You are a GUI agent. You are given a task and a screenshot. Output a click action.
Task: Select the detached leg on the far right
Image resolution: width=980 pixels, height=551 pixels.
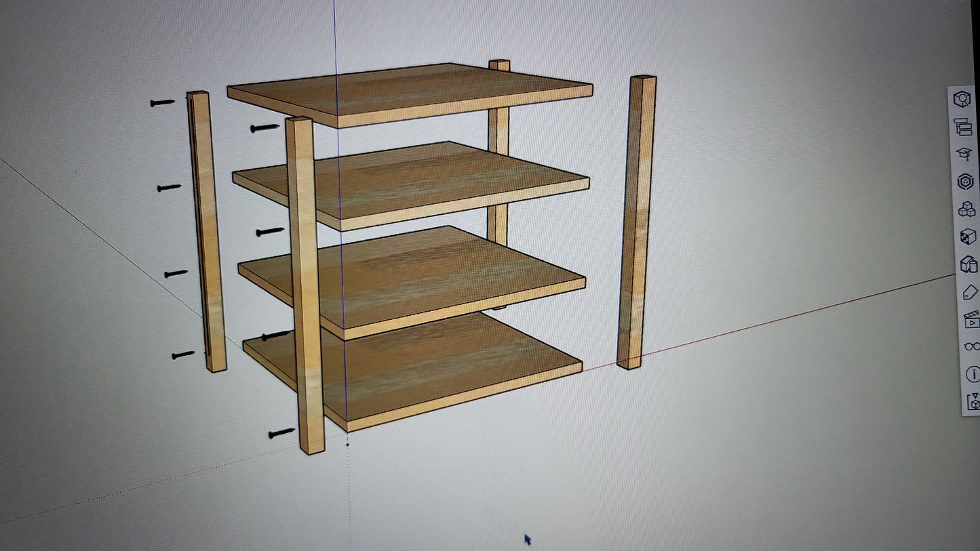coord(636,224)
